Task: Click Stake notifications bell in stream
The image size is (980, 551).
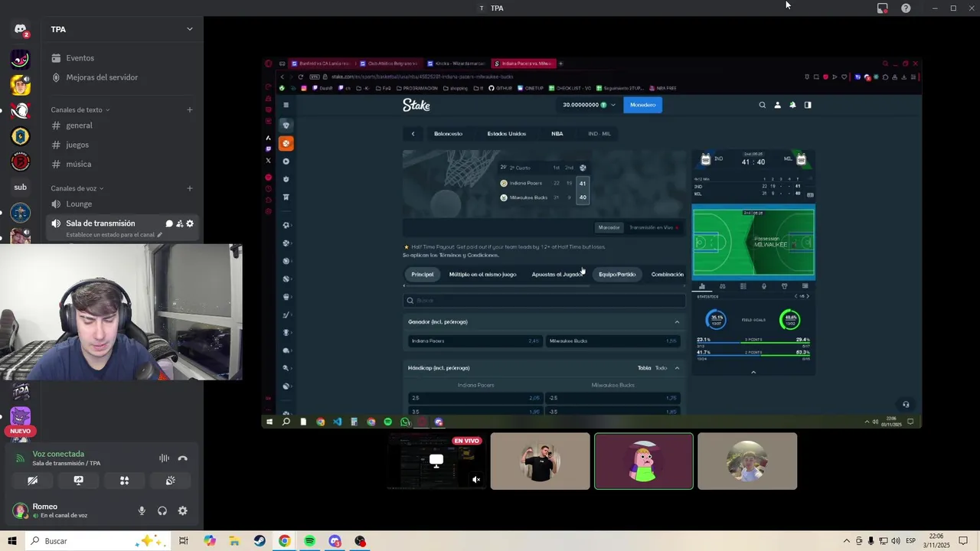Action: coord(792,105)
